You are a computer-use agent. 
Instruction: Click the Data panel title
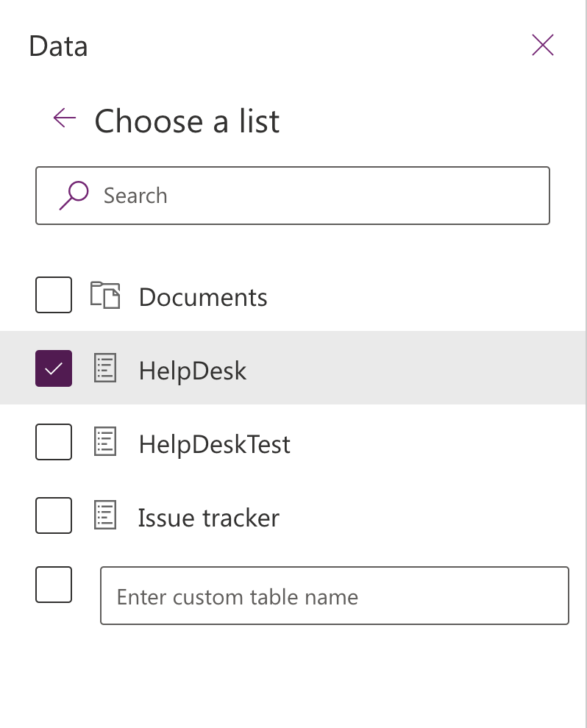coord(58,46)
